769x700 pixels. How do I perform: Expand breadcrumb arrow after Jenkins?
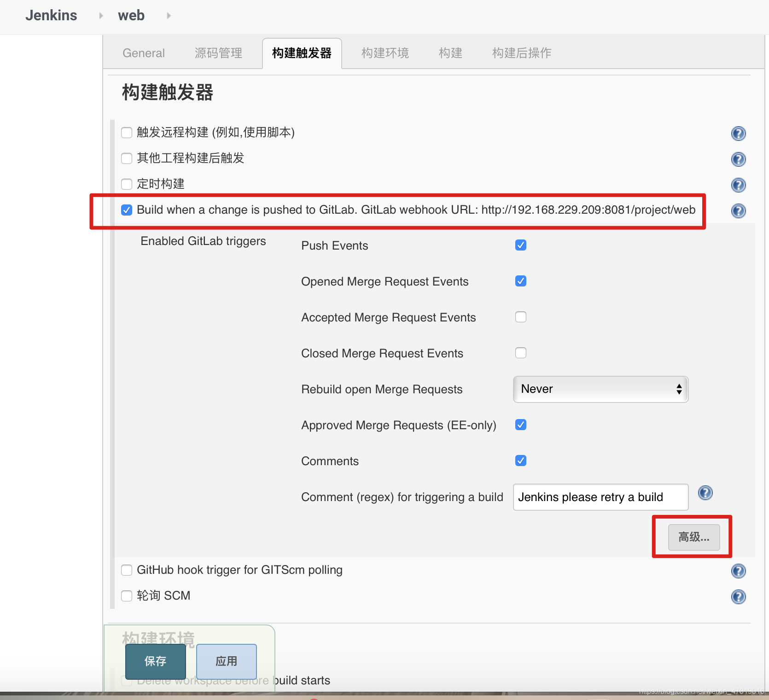point(101,16)
